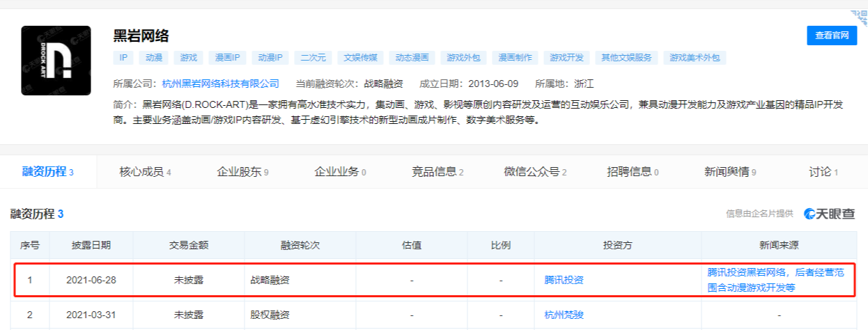Click the 估值 column header
Screen dimensions: 868x330
412,245
